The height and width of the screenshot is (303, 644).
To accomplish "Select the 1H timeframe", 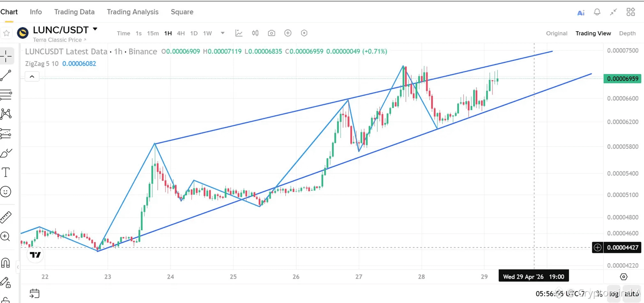I will (x=168, y=33).
